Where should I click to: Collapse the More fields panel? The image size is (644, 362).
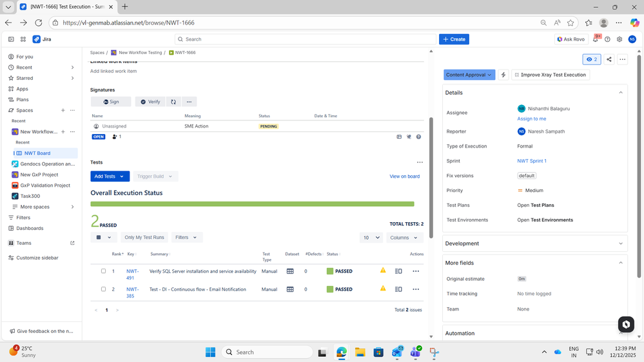621,263
